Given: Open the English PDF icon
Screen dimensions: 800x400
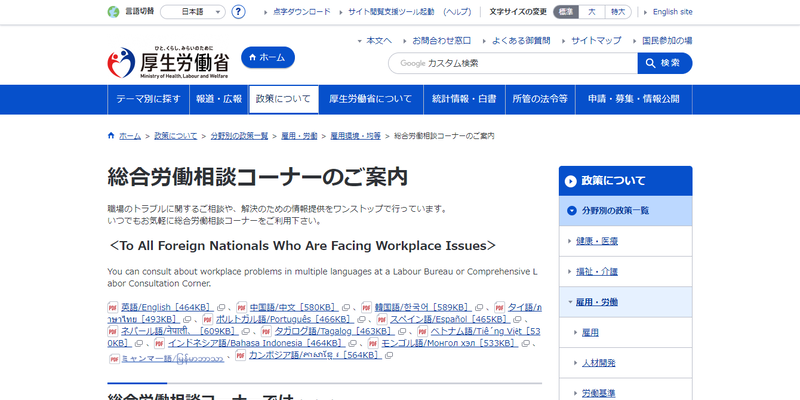Looking at the screenshot, I should 112,306.
